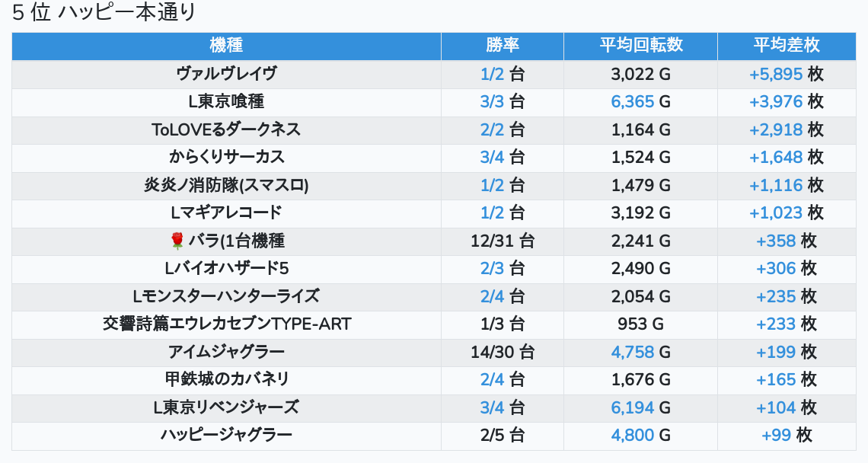Click the 平均回転数 column header
Screen dimensions: 868x463
tap(640, 45)
